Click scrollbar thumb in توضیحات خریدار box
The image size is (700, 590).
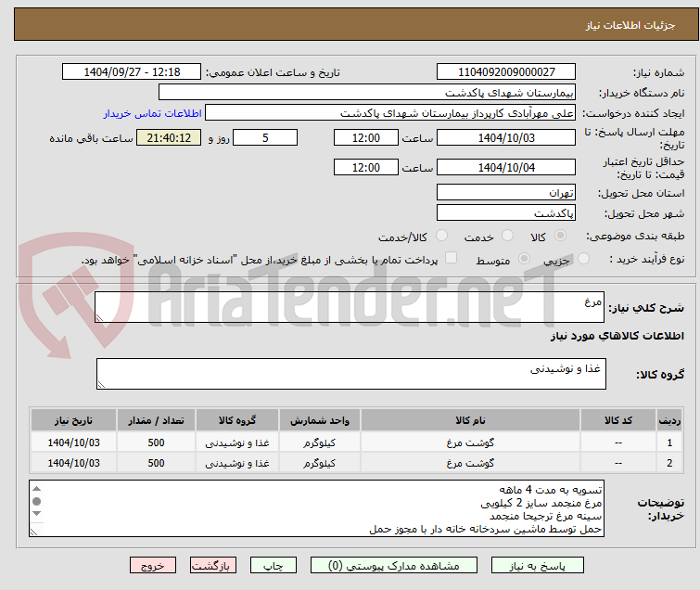[36, 501]
